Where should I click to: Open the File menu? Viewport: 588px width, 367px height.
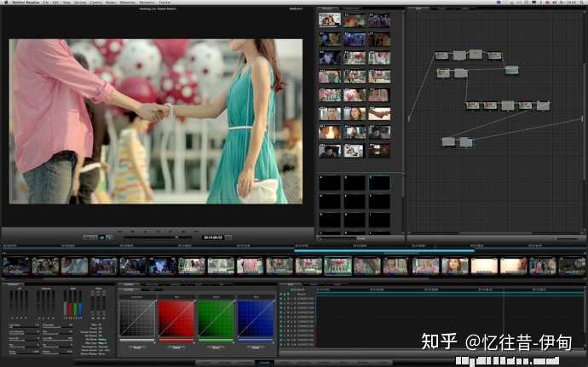pos(45,3)
